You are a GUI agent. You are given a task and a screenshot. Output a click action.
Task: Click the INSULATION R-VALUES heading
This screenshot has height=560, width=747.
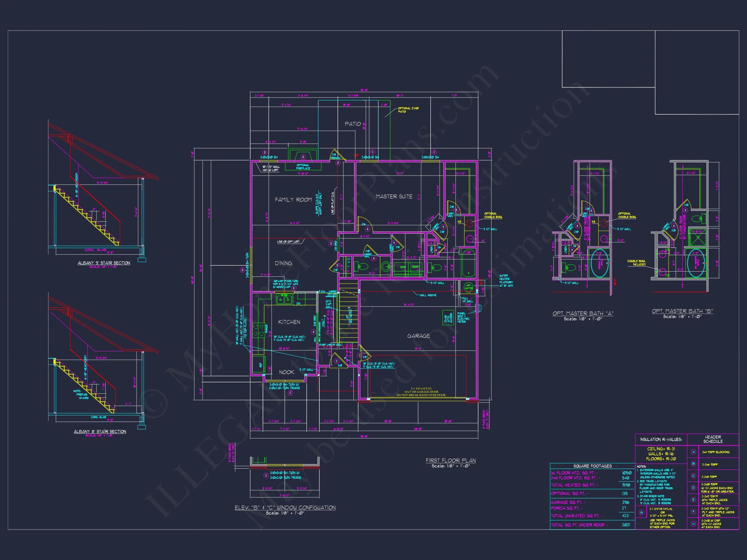661,439
